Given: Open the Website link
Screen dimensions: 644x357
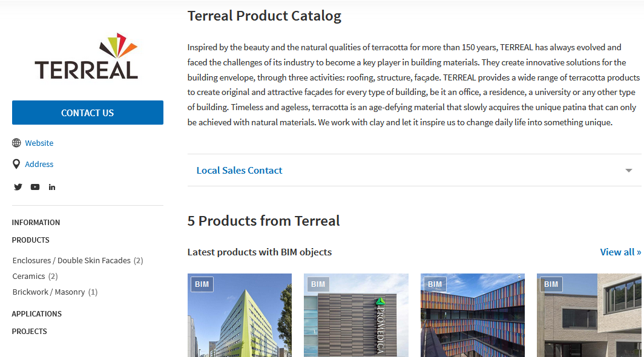Looking at the screenshot, I should (39, 143).
